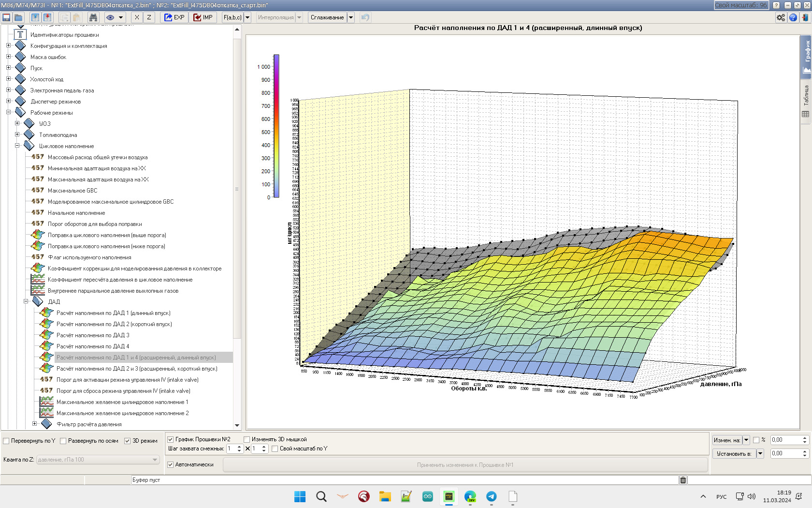Viewport: 812px width, 508px height.
Task: Select 'Расчёт наполнения по ДАД 3' tree item
Action: pyautogui.click(x=92, y=335)
